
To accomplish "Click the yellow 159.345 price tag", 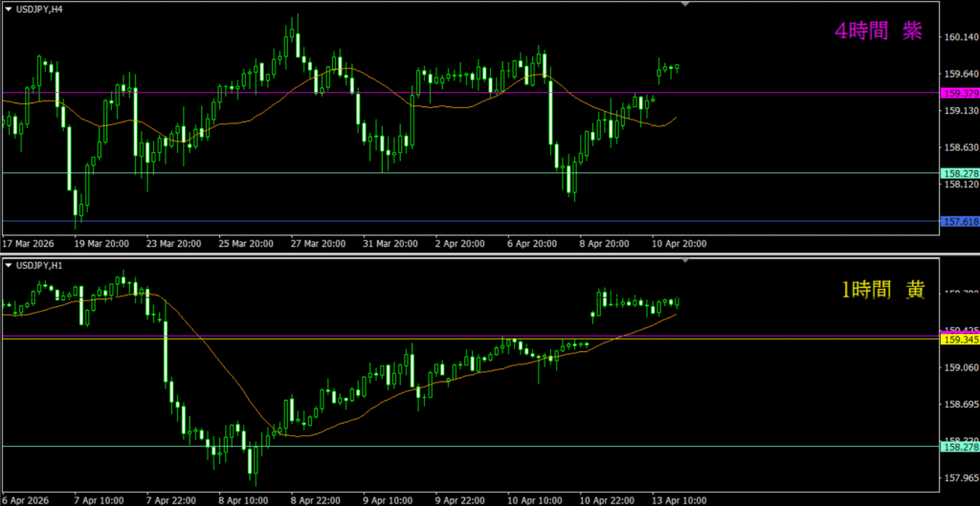I will 958,339.
